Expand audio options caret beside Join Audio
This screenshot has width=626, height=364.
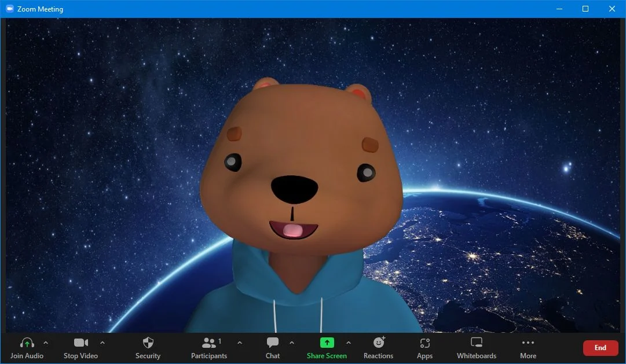click(46, 343)
